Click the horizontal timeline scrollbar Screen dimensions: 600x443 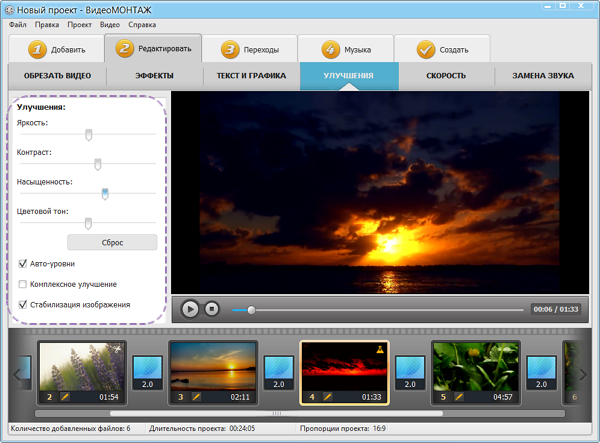[277, 414]
